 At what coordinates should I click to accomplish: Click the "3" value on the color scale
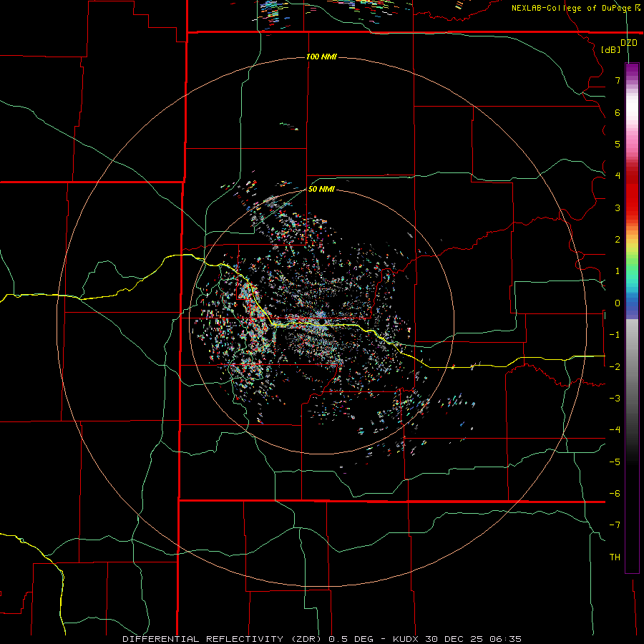coord(618,208)
